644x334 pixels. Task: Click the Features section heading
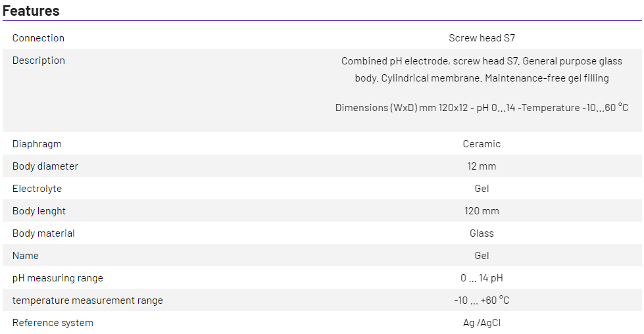pos(31,11)
